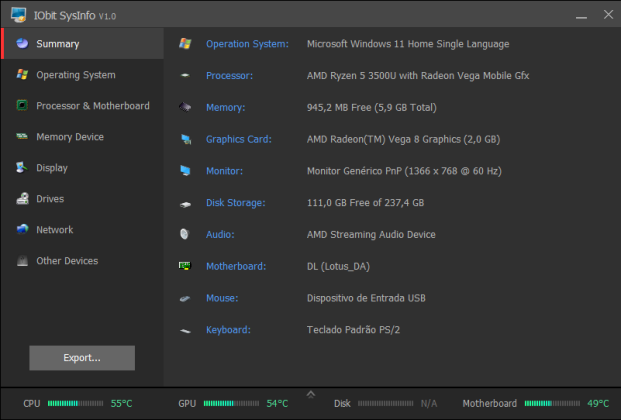This screenshot has height=420, width=621.
Task: Click the AMD Radeon(TM) Vega 8 Graphics value
Action: [x=403, y=139]
